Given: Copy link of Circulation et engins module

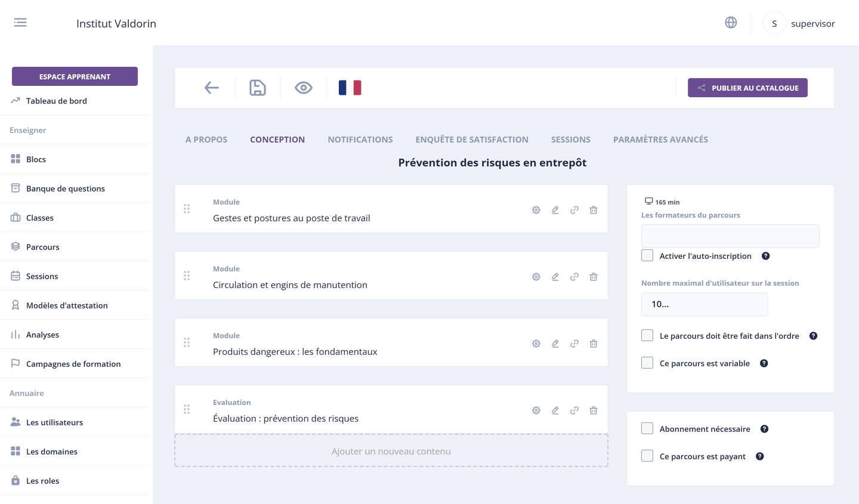Looking at the screenshot, I should tap(574, 277).
